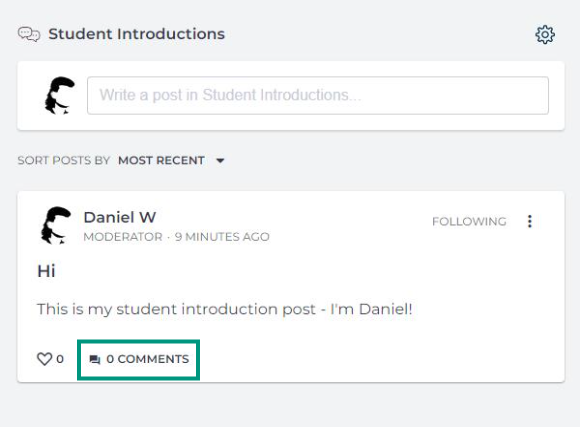
Task: Click the comment bubble icon on the post
Action: pos(95,359)
